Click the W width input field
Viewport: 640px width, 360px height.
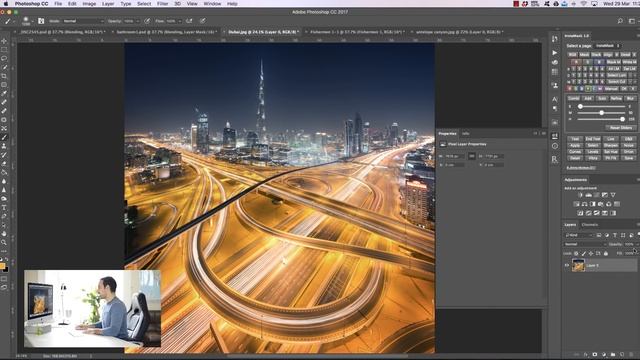(x=454, y=156)
